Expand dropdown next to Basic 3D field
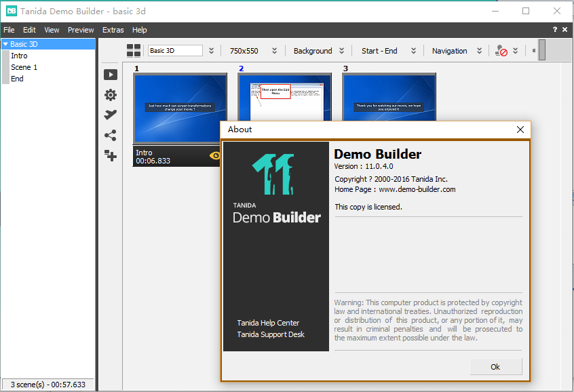 point(211,50)
